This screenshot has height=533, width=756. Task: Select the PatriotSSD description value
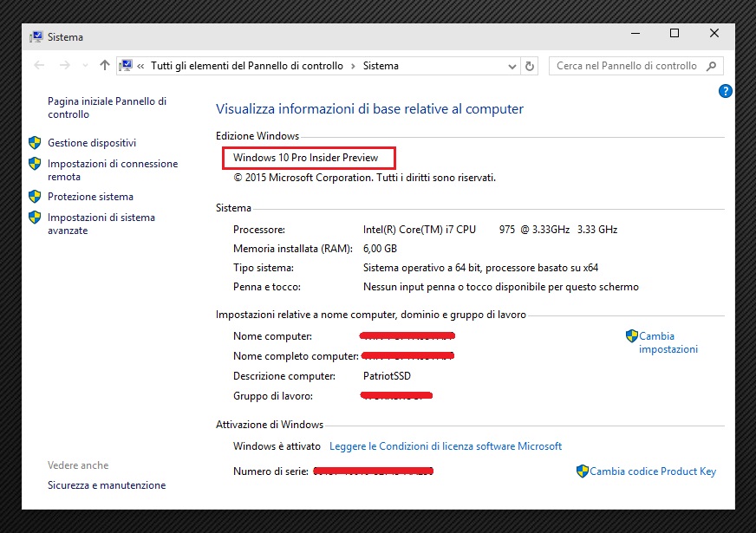(387, 376)
